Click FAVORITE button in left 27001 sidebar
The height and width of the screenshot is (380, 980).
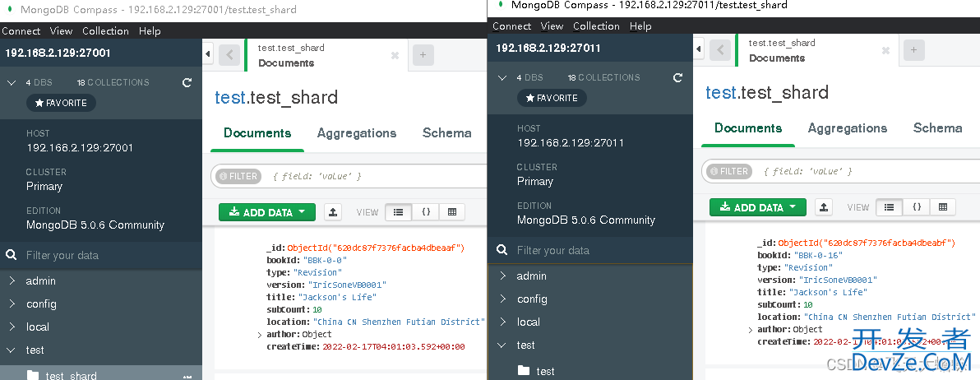pyautogui.click(x=61, y=103)
